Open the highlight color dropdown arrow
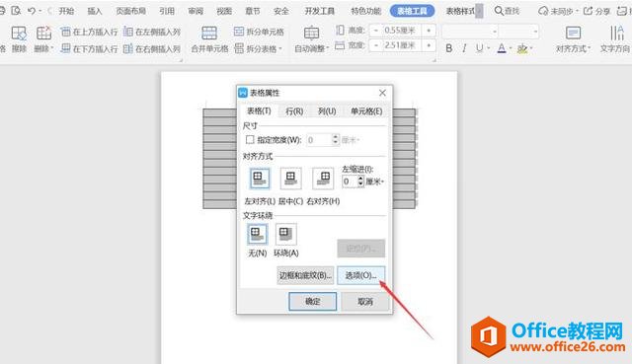Viewport: 632px width, 364px height. [x=531, y=48]
